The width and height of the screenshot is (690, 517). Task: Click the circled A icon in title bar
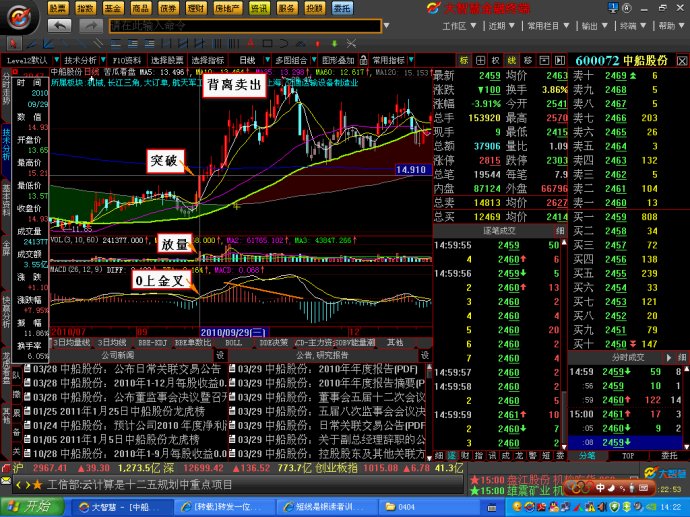tap(627, 8)
